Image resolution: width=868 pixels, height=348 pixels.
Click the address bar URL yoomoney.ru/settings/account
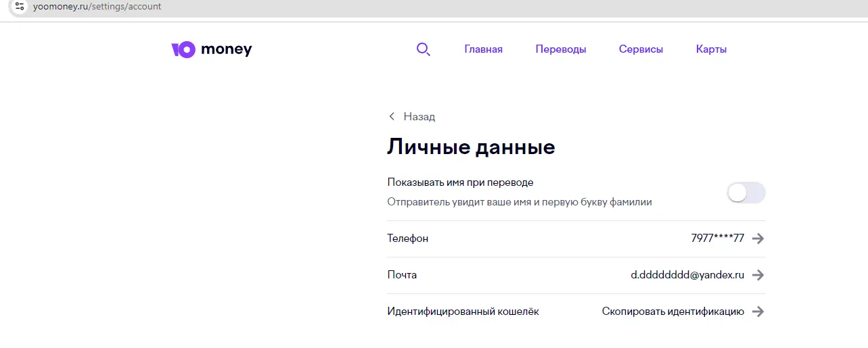97,7
